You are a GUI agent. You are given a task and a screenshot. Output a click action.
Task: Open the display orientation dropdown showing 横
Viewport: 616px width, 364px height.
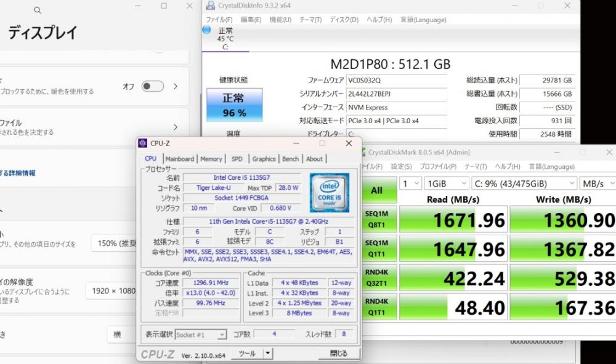pyautogui.click(x=122, y=334)
